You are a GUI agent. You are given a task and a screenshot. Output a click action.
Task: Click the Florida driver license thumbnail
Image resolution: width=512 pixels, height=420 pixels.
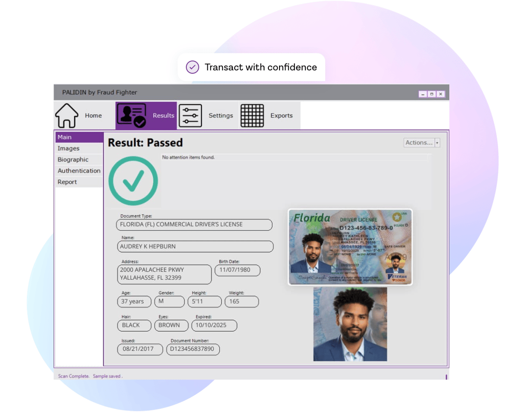pyautogui.click(x=350, y=247)
